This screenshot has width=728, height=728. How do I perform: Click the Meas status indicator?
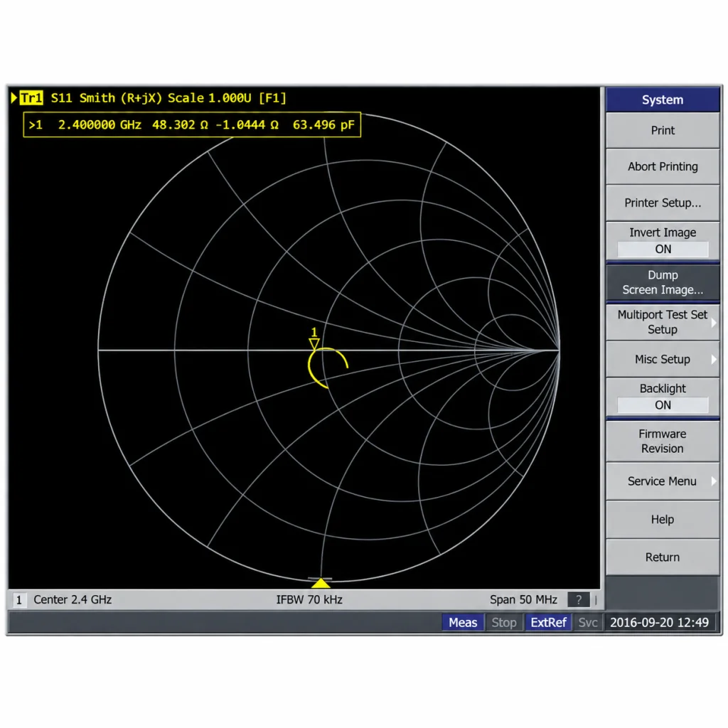463,623
